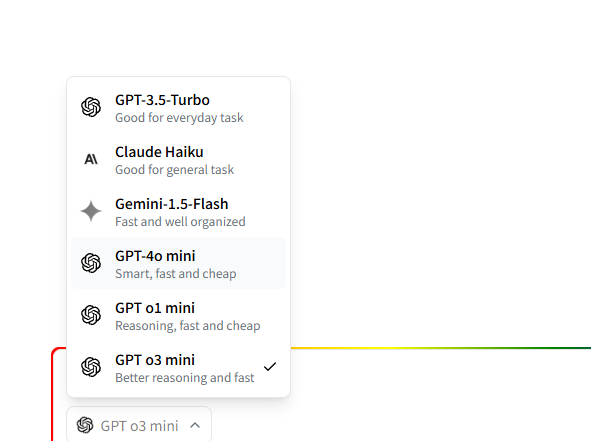The height and width of the screenshot is (441, 591).
Task: Click the OpenAI logo beside GPT-3.5-Turbo
Action: [91, 107]
